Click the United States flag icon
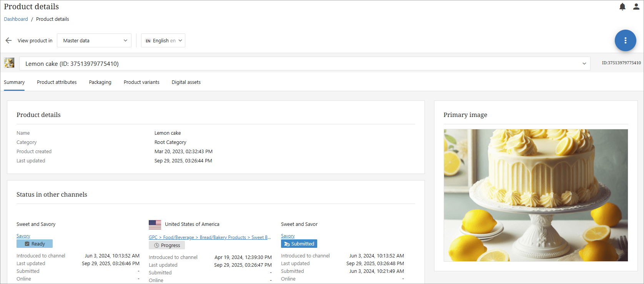The height and width of the screenshot is (284, 644). 155,224
